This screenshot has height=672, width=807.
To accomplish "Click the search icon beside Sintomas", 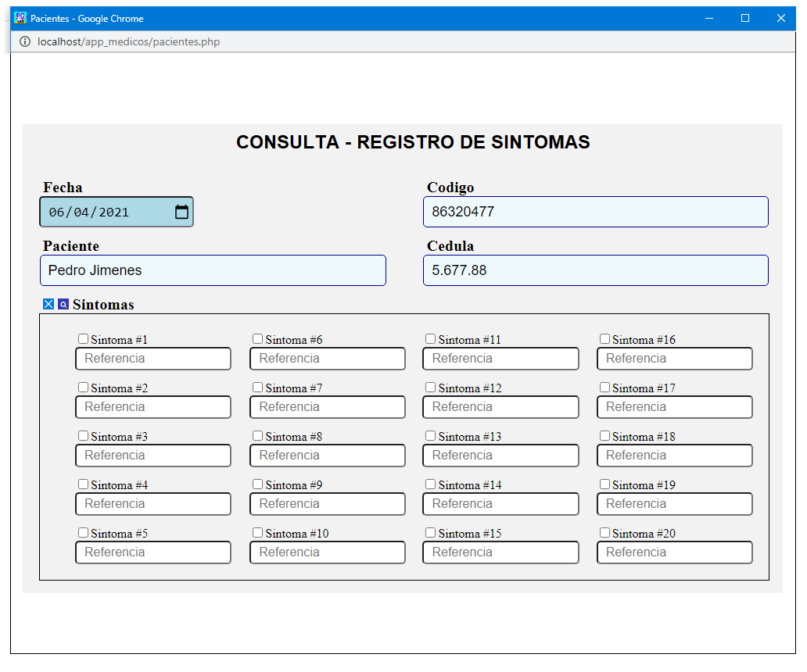I will pyautogui.click(x=63, y=305).
